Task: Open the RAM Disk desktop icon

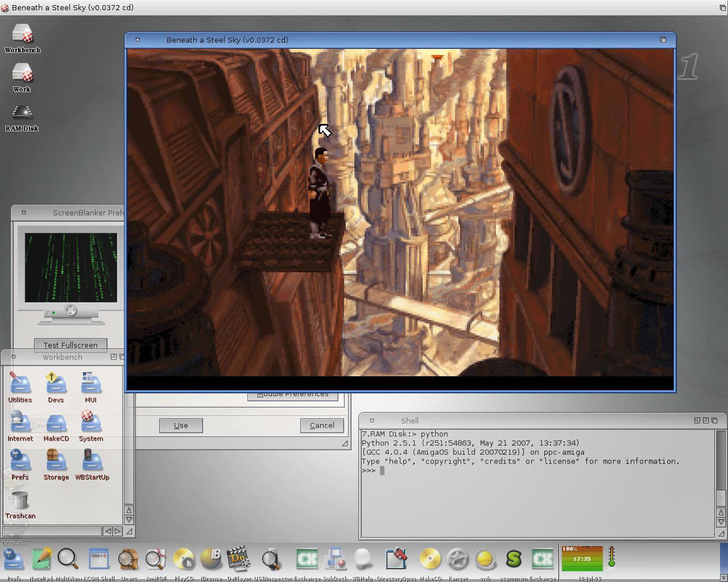Action: click(22, 114)
